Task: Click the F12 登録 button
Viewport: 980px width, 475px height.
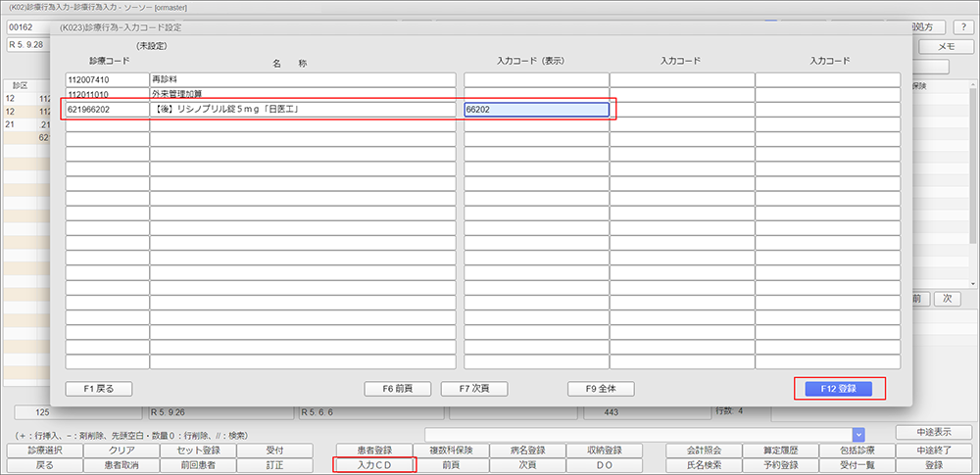Action: click(x=838, y=389)
